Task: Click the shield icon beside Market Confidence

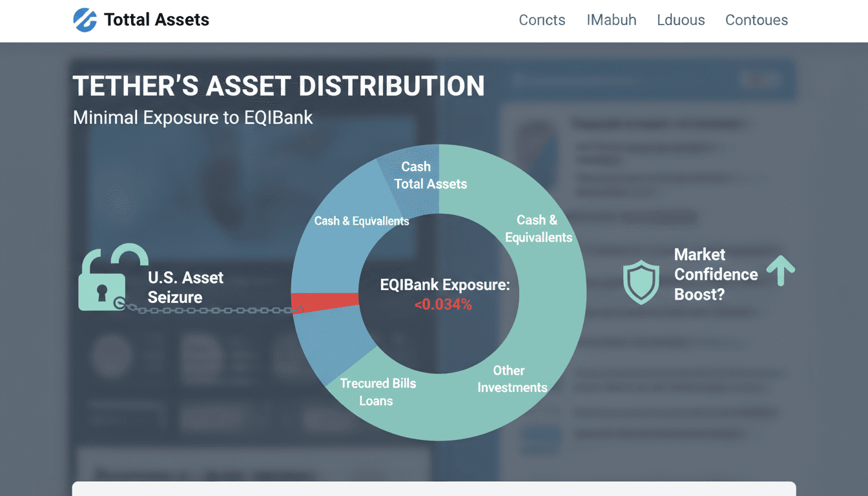Action: coord(641,283)
